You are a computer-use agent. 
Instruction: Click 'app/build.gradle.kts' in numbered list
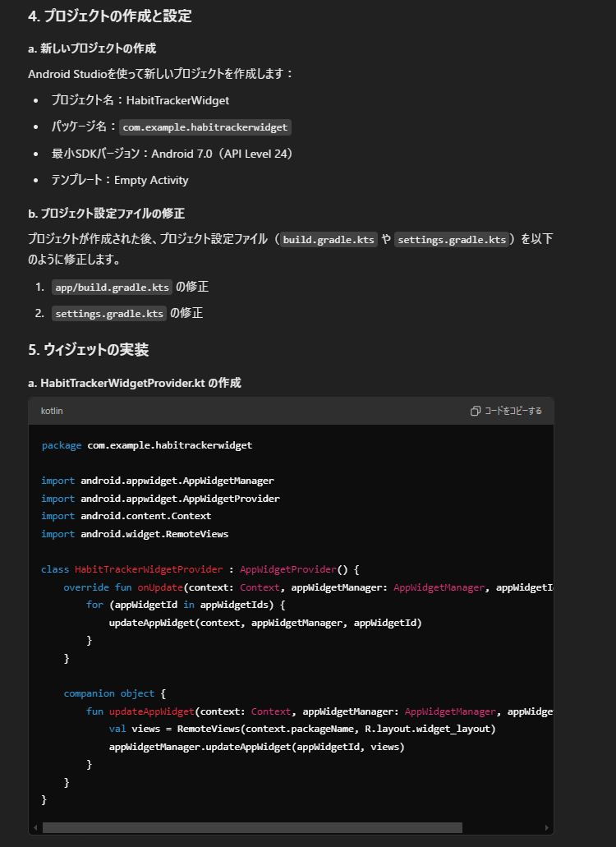(112, 288)
